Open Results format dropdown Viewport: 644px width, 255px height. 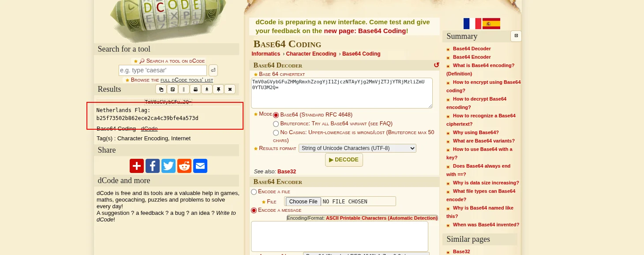[x=357, y=148]
